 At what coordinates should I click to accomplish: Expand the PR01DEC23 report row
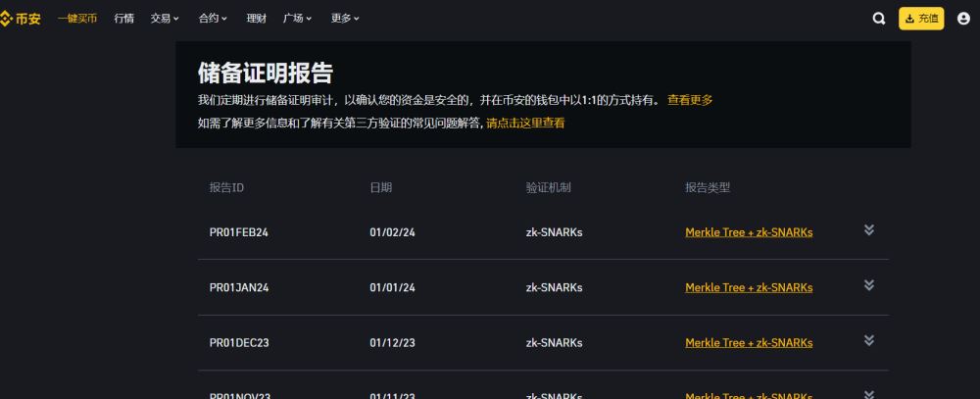coord(868,340)
